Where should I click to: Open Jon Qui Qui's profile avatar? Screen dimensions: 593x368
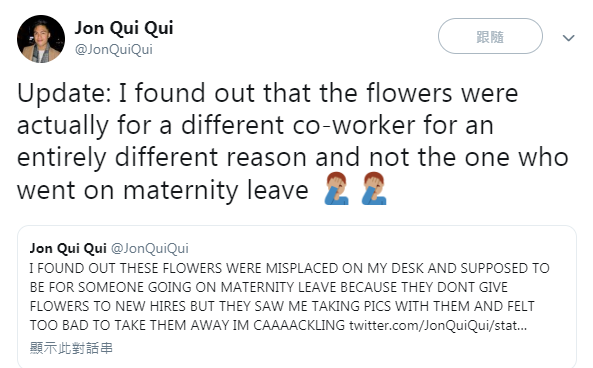(41, 39)
